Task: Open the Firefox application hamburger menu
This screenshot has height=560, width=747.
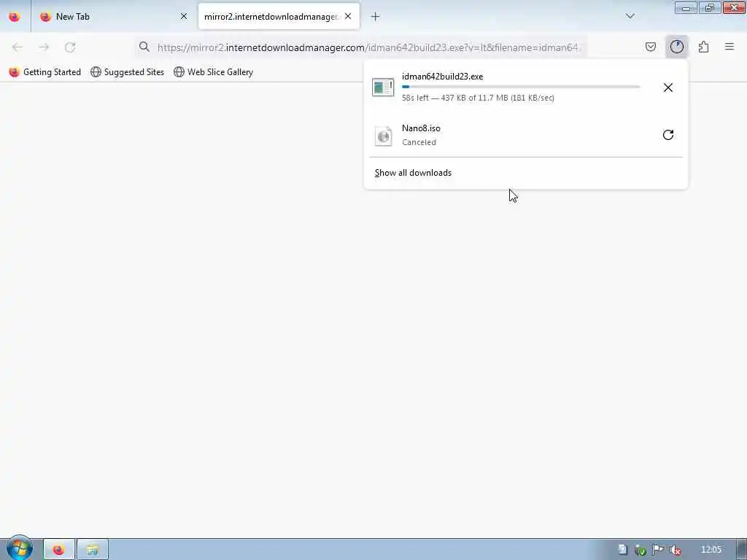Action: 729,47
